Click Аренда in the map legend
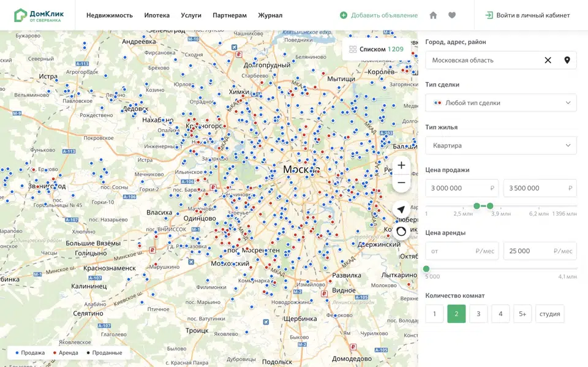The height and width of the screenshot is (367, 588). point(66,353)
